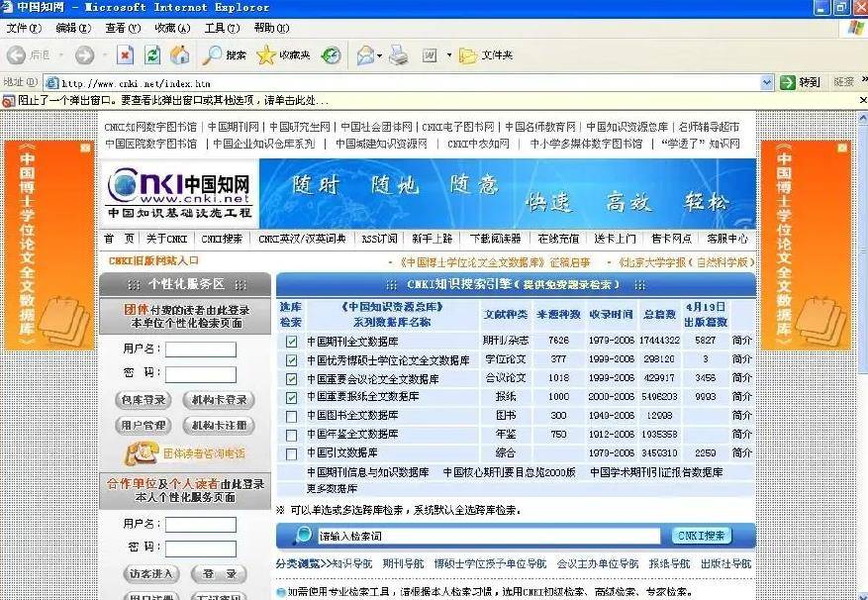This screenshot has width=868, height=600.
Task: Click the 登录 button for personal readers
Action: 219,573
